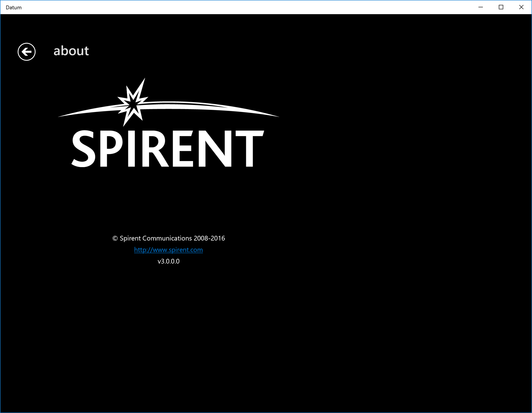The image size is (532, 413).
Task: Minimize the Datum window
Action: click(x=480, y=7)
